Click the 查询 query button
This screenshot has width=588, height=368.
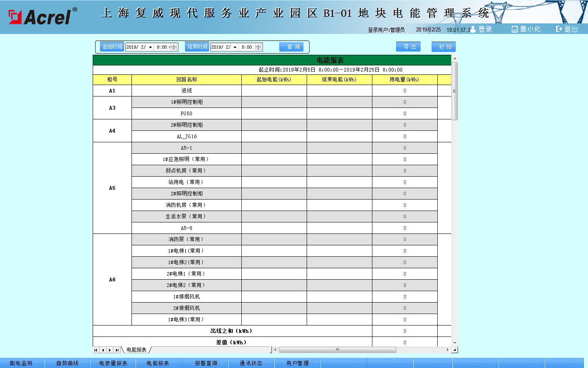(x=291, y=47)
